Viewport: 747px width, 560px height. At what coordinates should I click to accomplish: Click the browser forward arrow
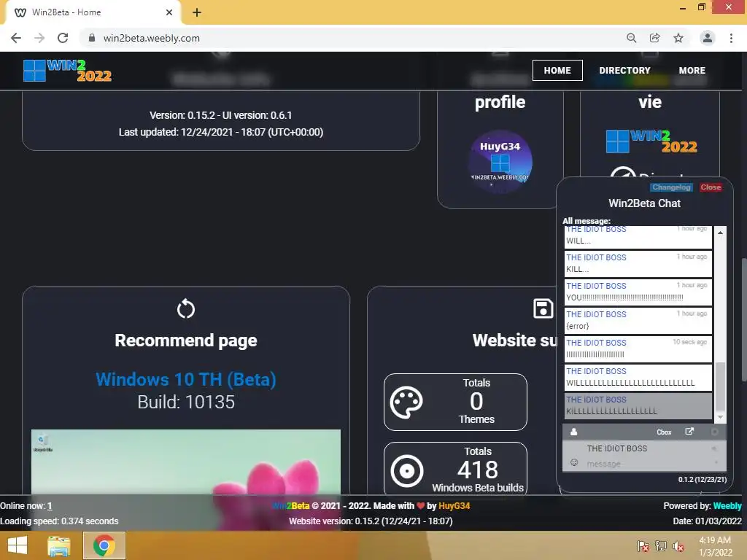click(x=39, y=38)
